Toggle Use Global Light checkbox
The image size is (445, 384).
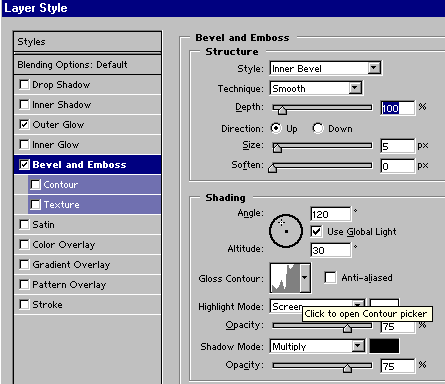tap(316, 231)
